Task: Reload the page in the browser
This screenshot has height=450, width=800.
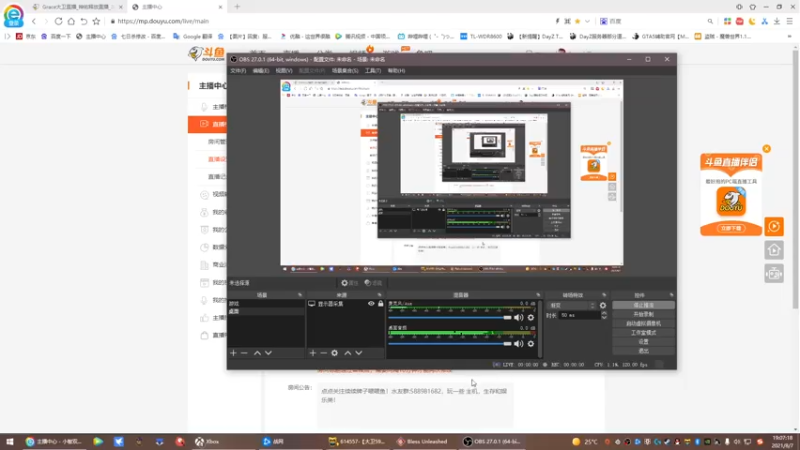Action: [x=59, y=21]
